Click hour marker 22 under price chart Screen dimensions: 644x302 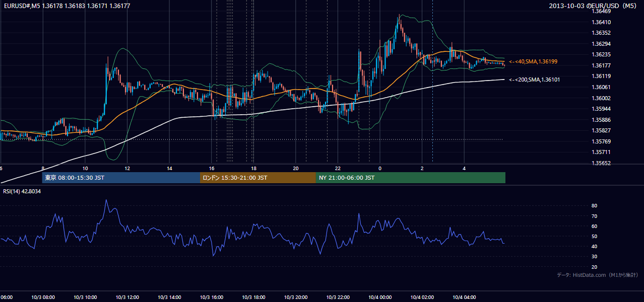click(x=338, y=168)
